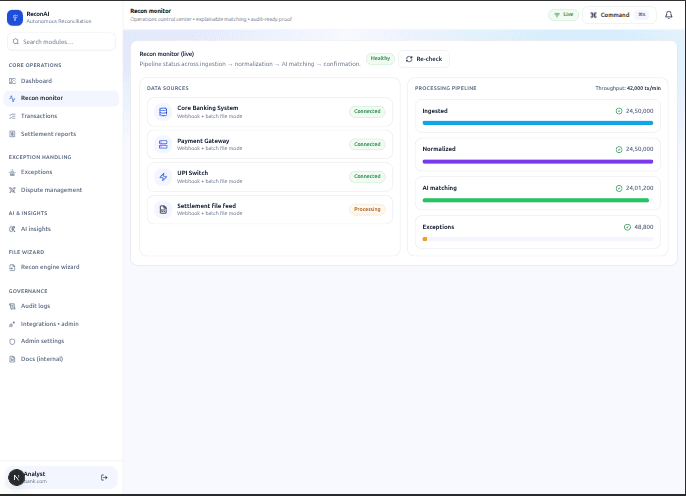Click the check icon beside Normalized count

(619, 150)
